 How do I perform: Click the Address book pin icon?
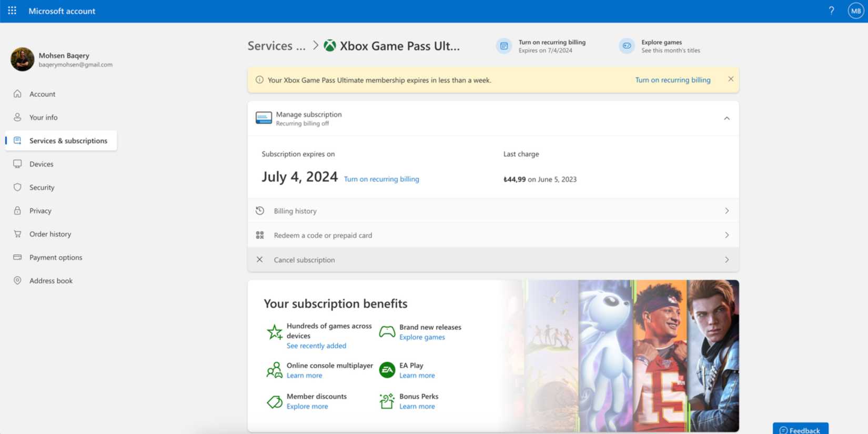coord(17,280)
